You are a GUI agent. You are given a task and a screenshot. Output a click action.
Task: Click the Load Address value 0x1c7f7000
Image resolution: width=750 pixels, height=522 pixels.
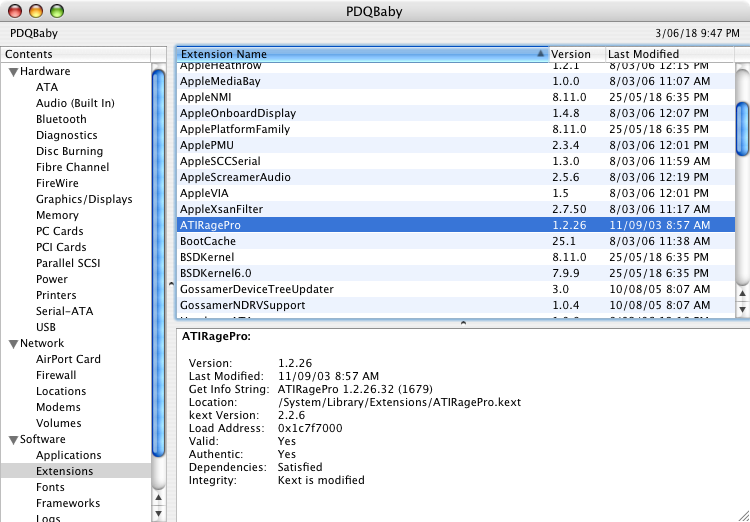click(310, 428)
